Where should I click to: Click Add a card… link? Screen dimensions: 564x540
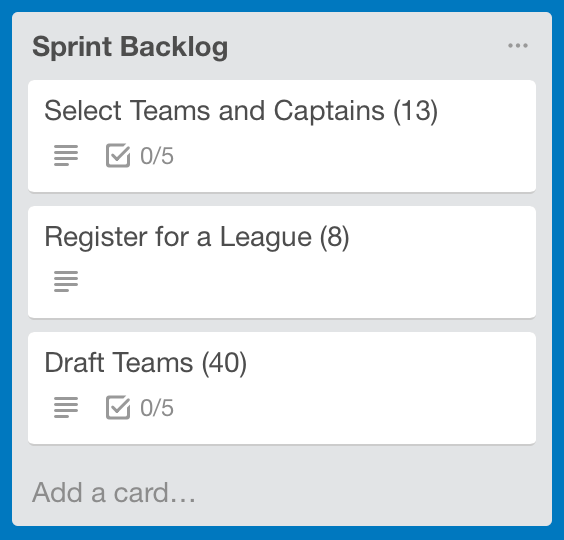(x=114, y=493)
